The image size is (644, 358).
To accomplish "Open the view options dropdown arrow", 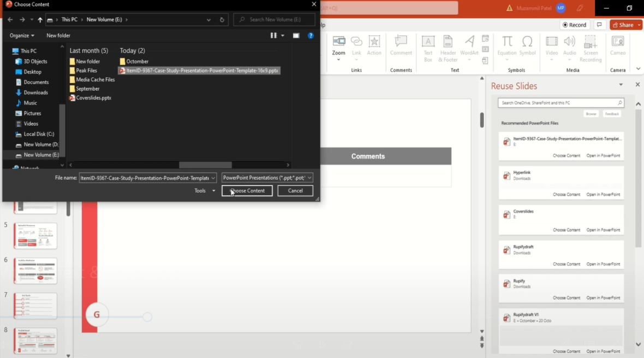I will pyautogui.click(x=283, y=35).
